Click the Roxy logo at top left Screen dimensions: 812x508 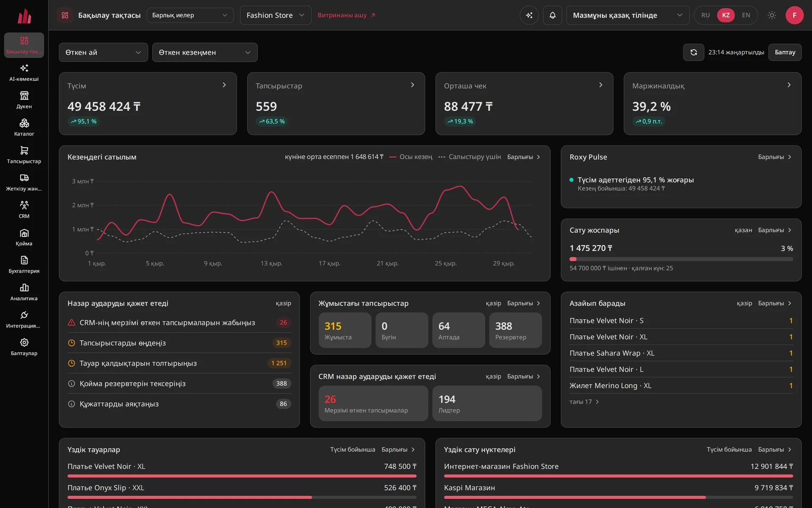pyautogui.click(x=24, y=16)
